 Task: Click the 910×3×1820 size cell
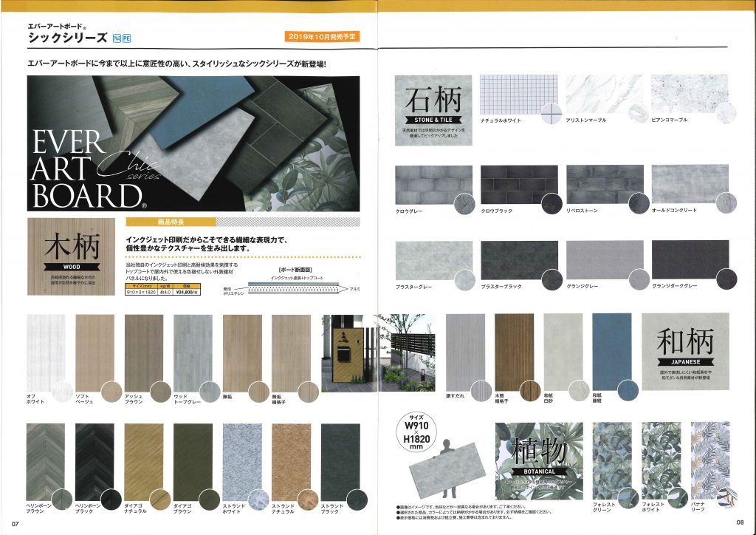pos(141,293)
